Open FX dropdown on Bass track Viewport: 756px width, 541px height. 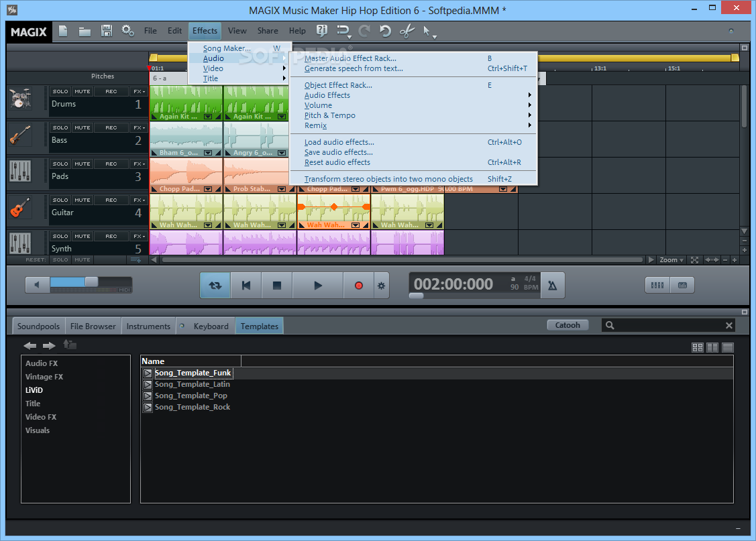click(140, 127)
